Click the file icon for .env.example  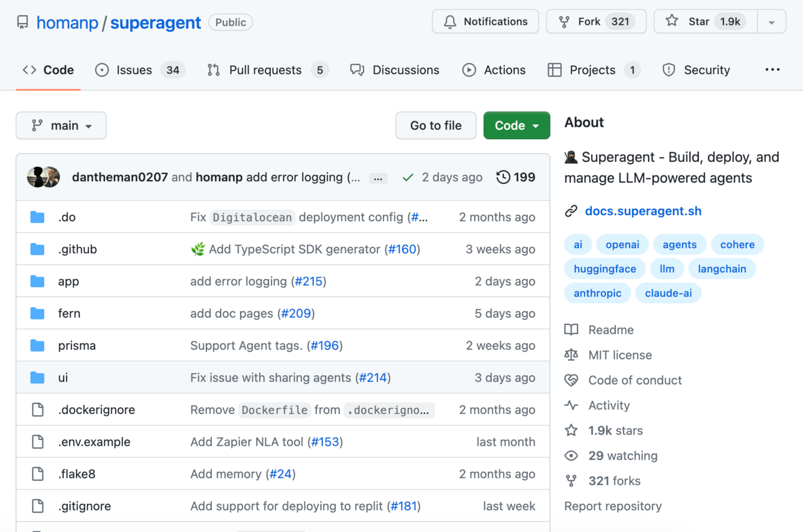point(37,442)
